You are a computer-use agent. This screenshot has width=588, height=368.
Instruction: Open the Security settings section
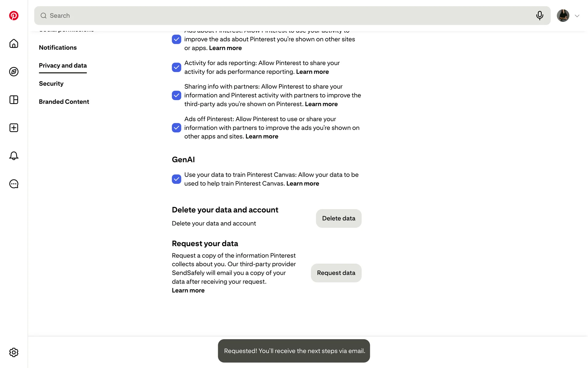pyautogui.click(x=51, y=84)
